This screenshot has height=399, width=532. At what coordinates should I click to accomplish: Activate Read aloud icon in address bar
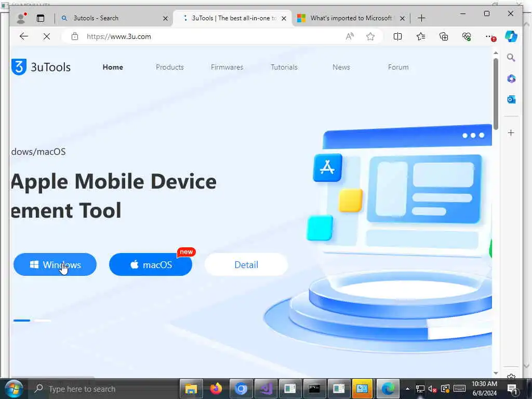[x=350, y=36]
